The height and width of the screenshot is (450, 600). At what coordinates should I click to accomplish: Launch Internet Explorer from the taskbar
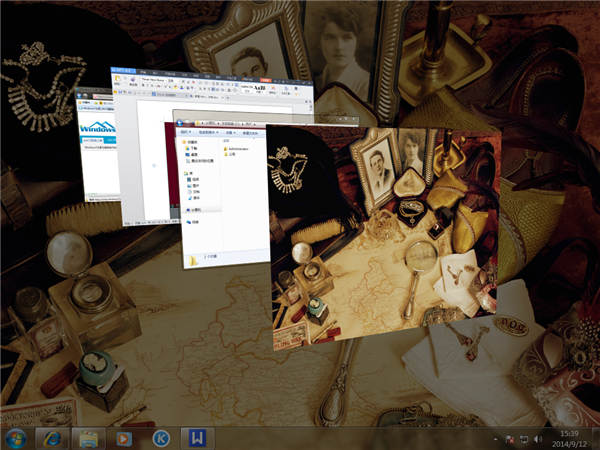pos(51,438)
